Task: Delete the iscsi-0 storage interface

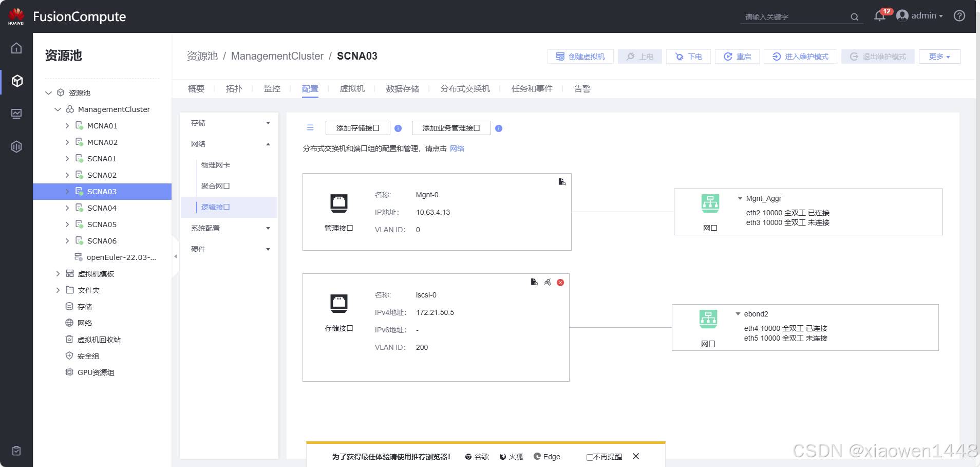Action: tap(560, 283)
